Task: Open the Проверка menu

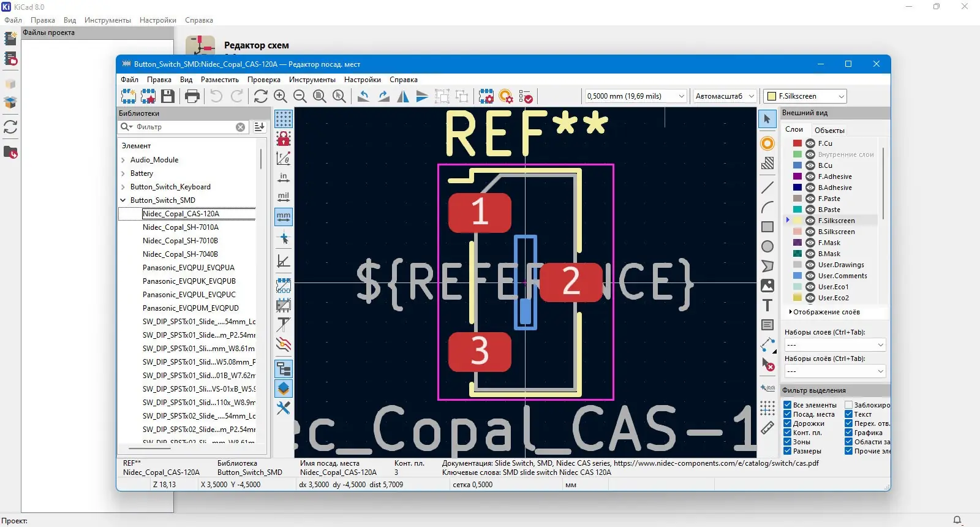Action: point(264,80)
